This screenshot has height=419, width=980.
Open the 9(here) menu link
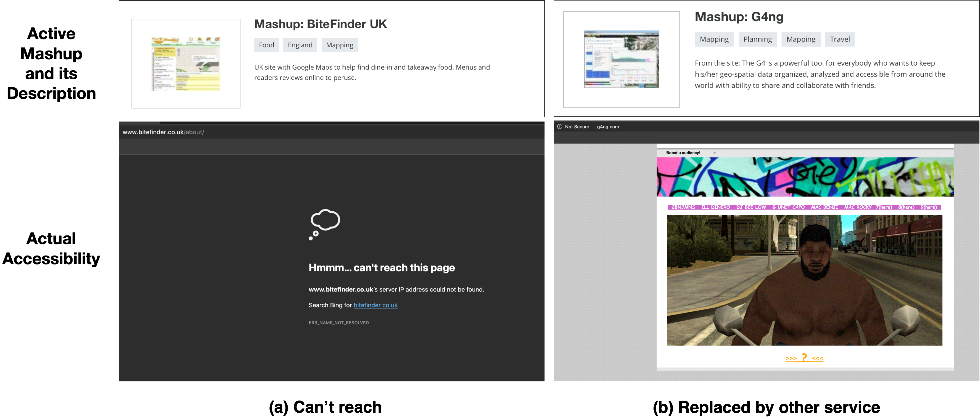click(929, 207)
